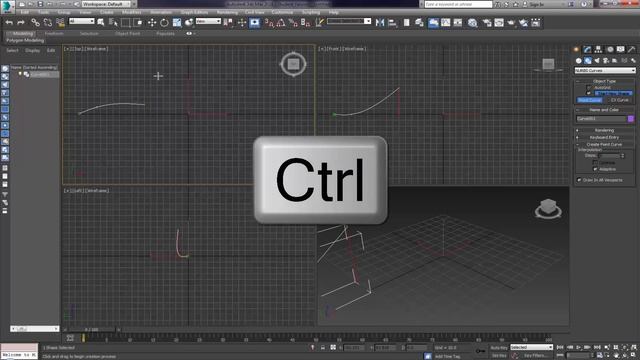Select the Cameras category icon
Viewport: 640px width, 360px height.
click(x=606, y=60)
